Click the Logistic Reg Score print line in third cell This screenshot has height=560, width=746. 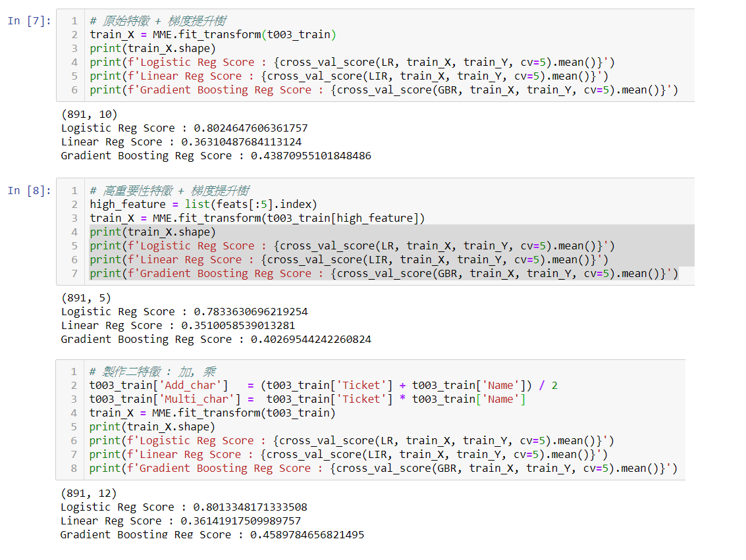352,441
